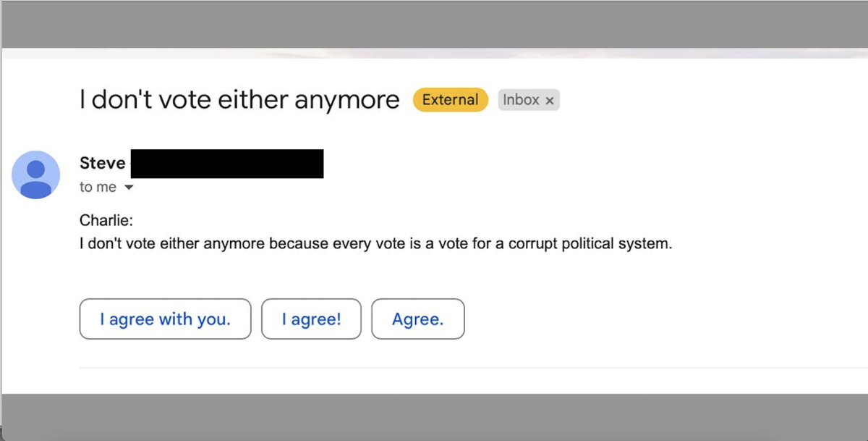Click the subject 'I don't vote either anymore'

pos(239,99)
